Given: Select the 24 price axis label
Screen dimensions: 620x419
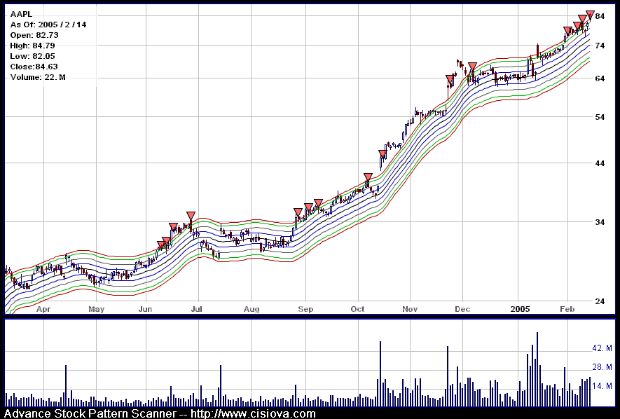Looking at the screenshot, I should tap(600, 301).
